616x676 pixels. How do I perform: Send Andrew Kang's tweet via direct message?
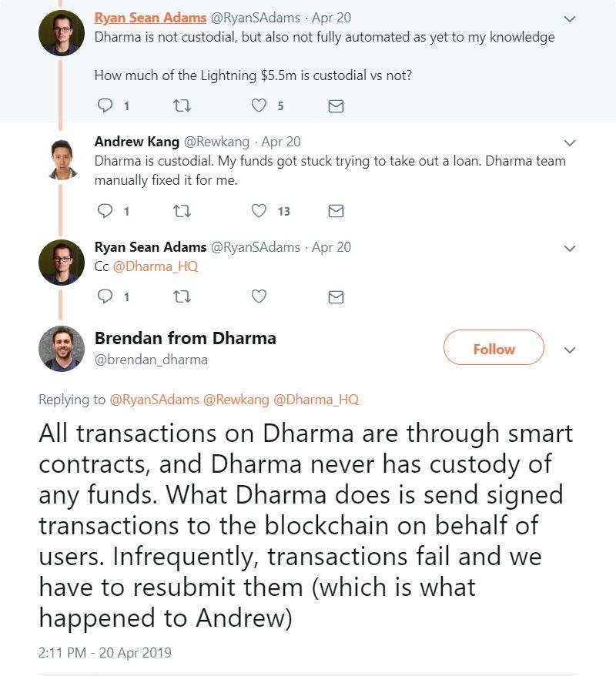click(335, 210)
